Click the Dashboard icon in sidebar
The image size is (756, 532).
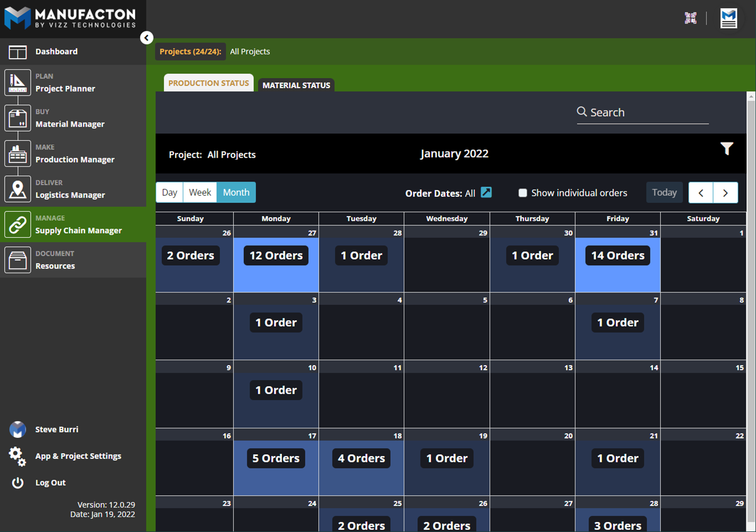(17, 52)
